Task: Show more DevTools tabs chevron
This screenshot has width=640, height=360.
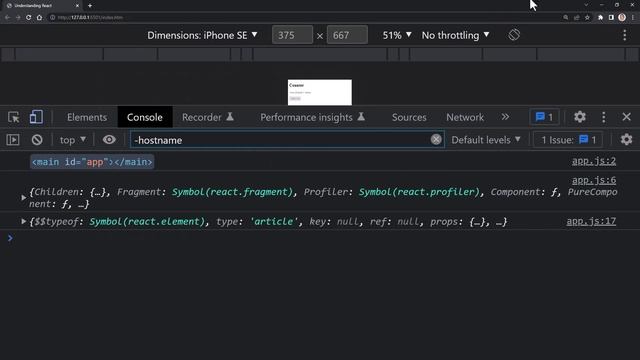Action: click(x=505, y=117)
